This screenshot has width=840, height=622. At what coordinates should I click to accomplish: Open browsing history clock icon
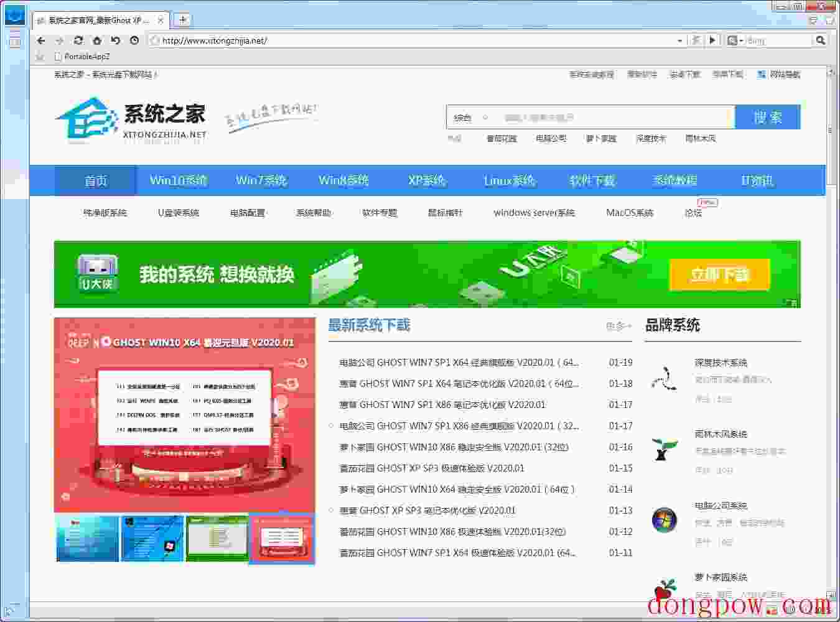pos(134,40)
